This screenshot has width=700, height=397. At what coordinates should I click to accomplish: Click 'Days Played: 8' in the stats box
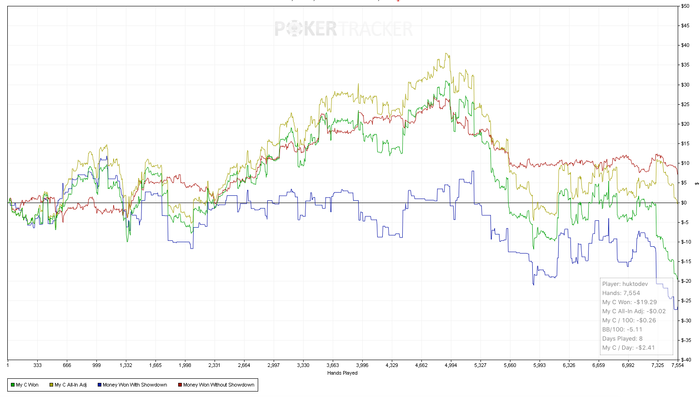tap(622, 338)
